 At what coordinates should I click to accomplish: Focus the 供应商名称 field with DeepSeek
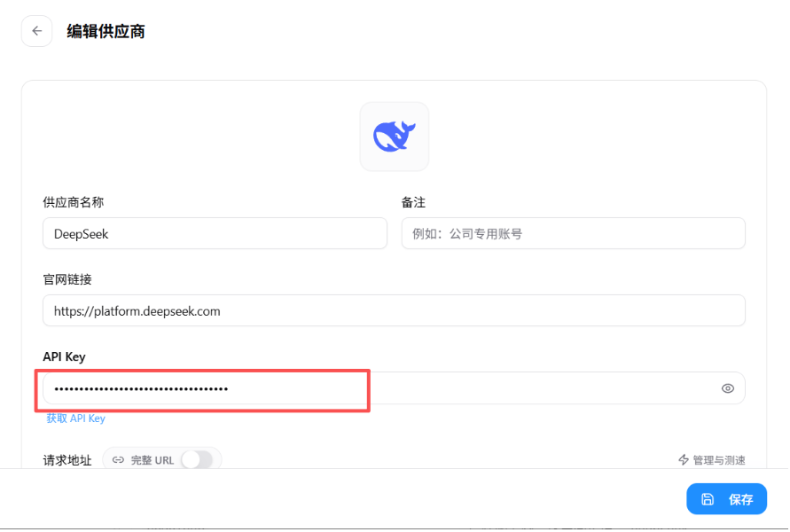[x=215, y=233]
